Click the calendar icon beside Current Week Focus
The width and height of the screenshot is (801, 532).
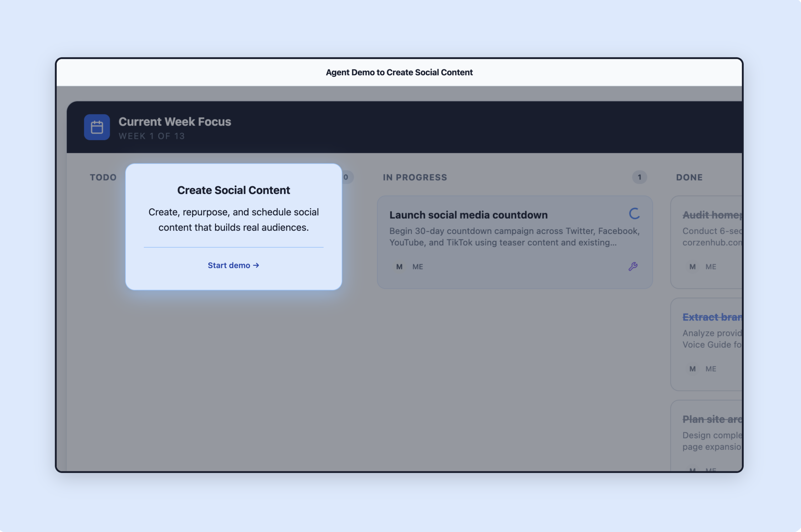click(97, 127)
